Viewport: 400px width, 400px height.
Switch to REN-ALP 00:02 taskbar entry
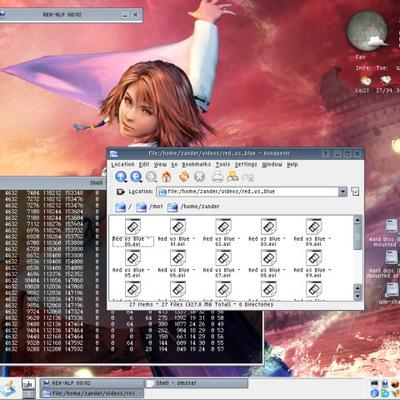[x=92, y=383]
